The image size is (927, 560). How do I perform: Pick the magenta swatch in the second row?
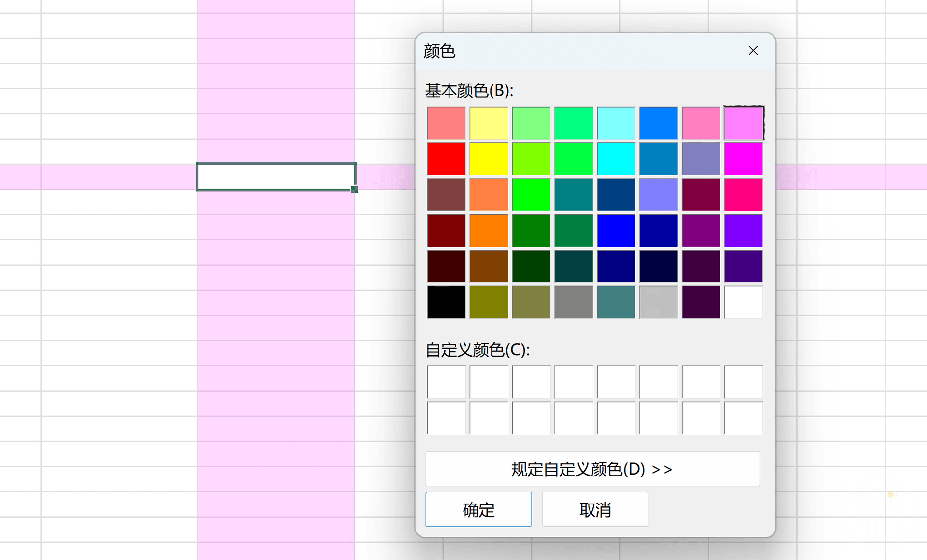(744, 159)
